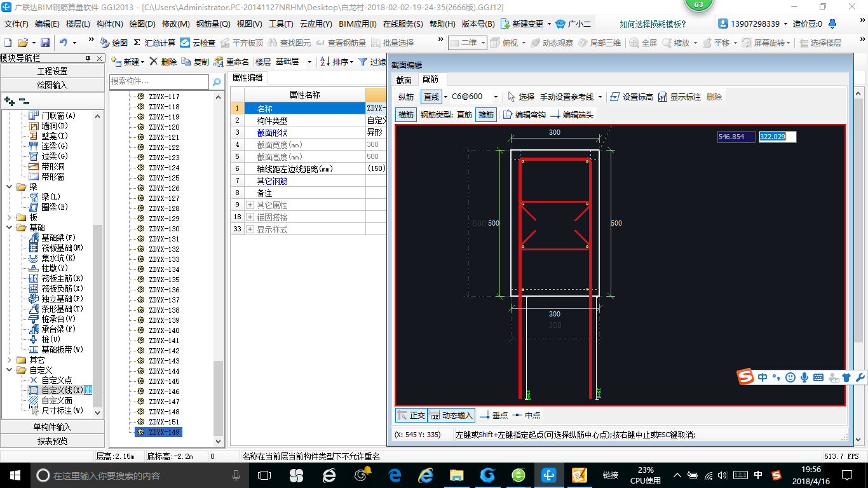Toggle 正交 orthogonal mode
The width and height of the screenshot is (868, 488).
(411, 415)
